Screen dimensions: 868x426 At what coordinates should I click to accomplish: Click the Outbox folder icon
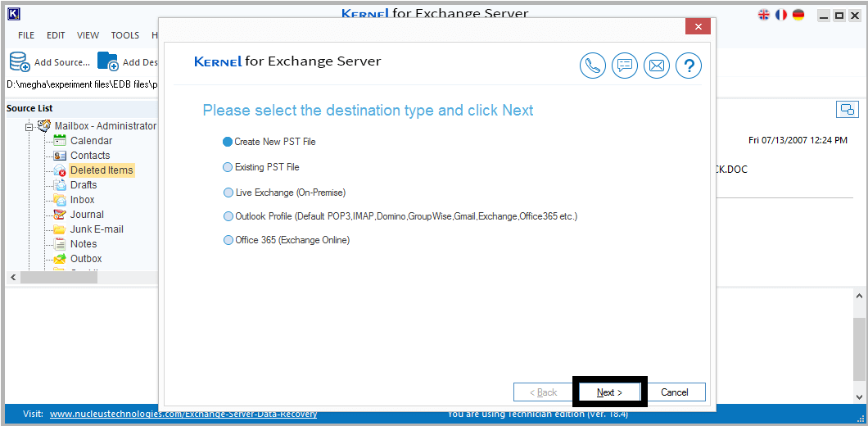(x=60, y=259)
